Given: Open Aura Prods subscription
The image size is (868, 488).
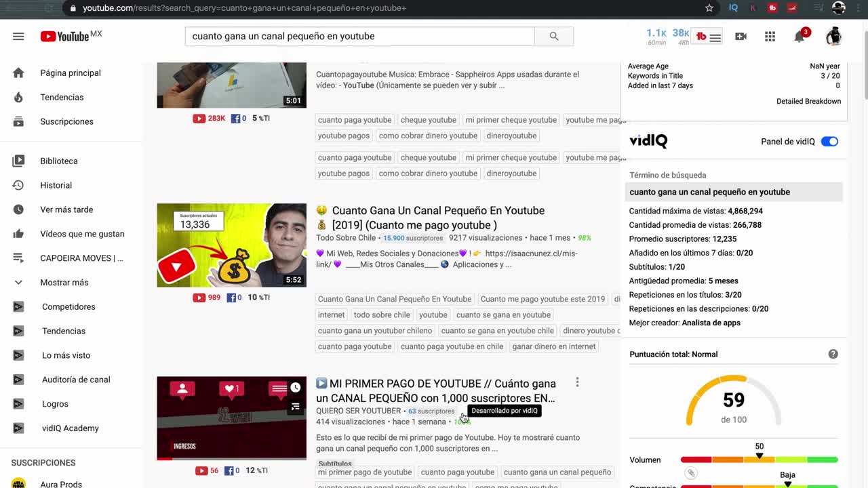Looking at the screenshot, I should [61, 484].
